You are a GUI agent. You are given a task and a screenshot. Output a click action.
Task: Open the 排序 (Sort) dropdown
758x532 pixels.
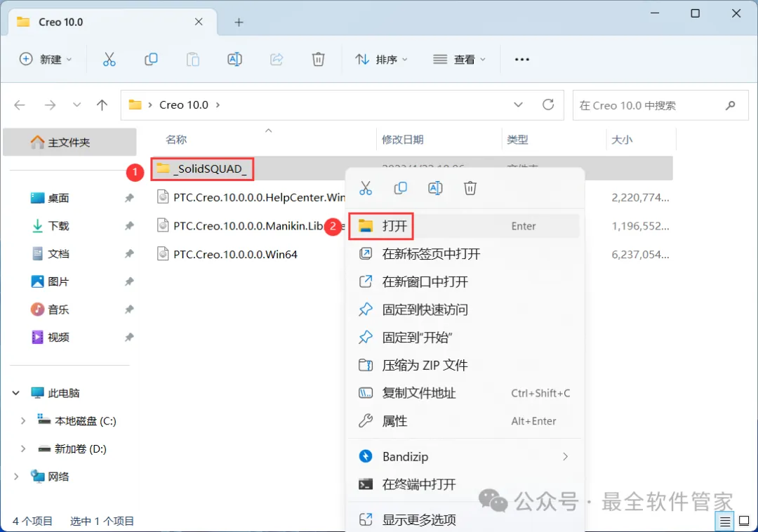tap(381, 60)
